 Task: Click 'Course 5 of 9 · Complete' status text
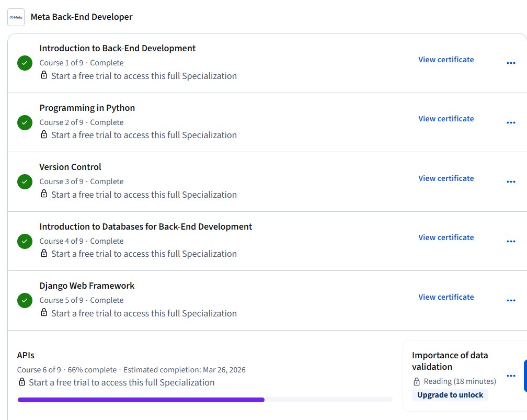tap(82, 300)
